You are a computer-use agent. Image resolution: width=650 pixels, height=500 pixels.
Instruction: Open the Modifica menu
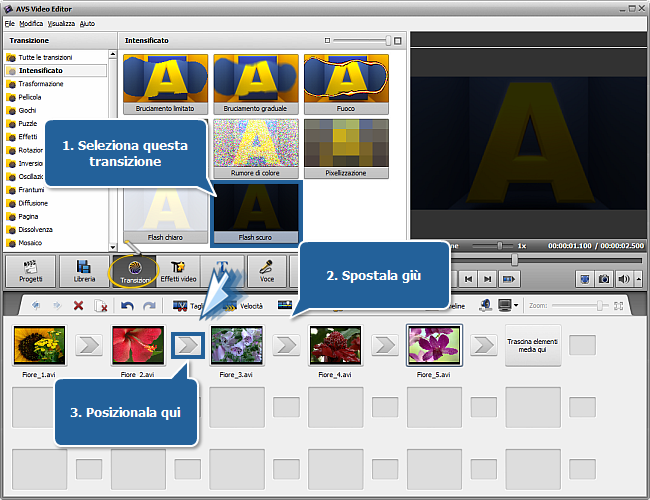point(31,21)
